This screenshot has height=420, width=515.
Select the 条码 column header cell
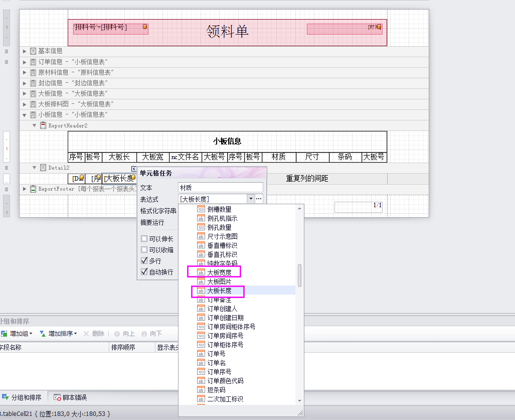(x=345, y=157)
